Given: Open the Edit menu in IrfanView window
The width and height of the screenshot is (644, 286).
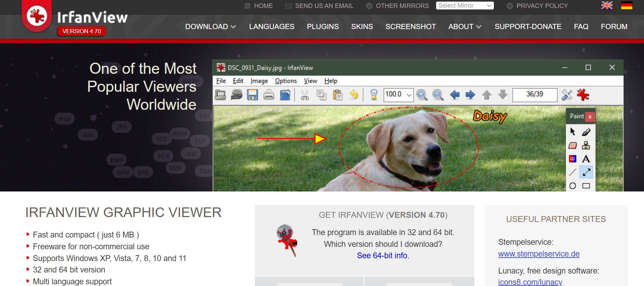Looking at the screenshot, I should (x=238, y=81).
